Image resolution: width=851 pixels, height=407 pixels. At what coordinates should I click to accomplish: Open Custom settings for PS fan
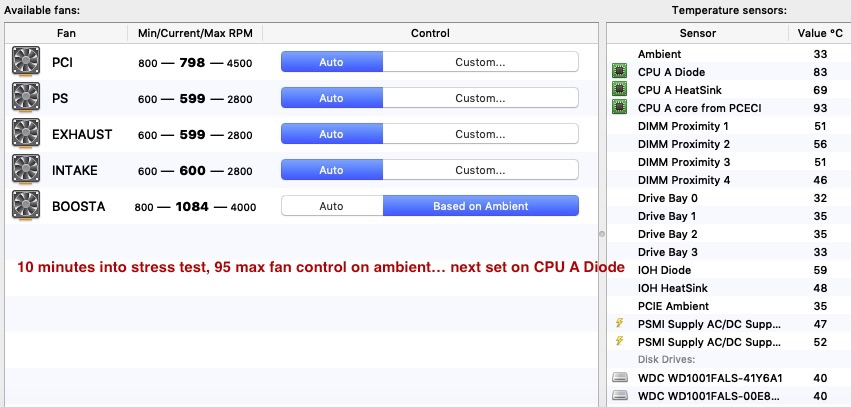click(x=480, y=98)
